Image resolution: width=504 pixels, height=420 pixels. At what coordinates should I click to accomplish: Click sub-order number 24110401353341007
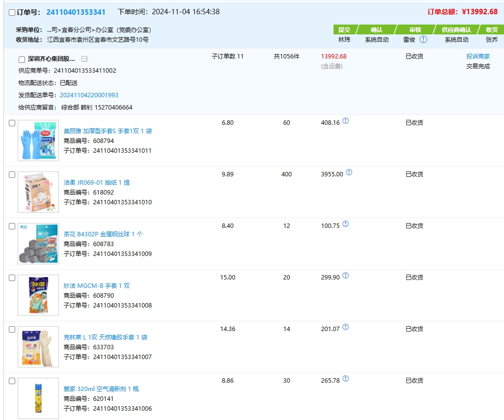tap(122, 357)
